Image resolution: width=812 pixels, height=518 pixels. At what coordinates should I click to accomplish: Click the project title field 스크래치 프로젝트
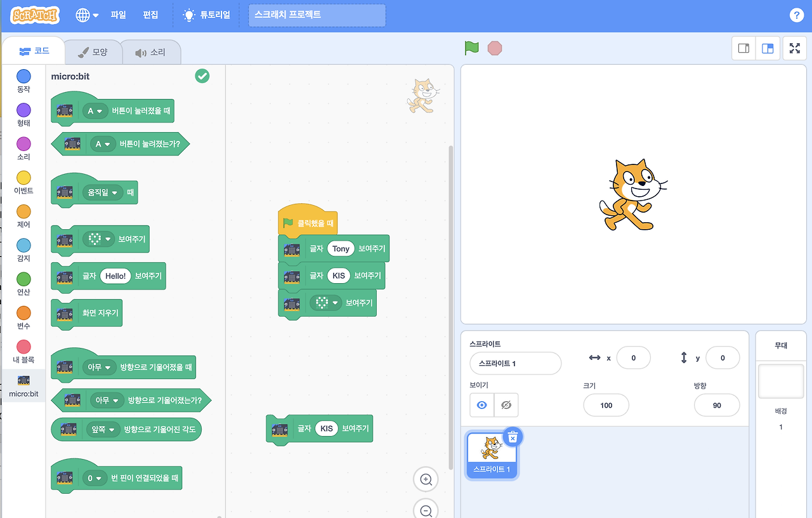tap(317, 15)
